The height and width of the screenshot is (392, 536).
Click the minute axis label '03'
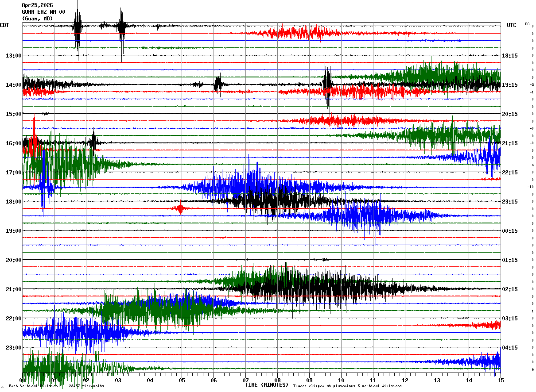coord(118,380)
